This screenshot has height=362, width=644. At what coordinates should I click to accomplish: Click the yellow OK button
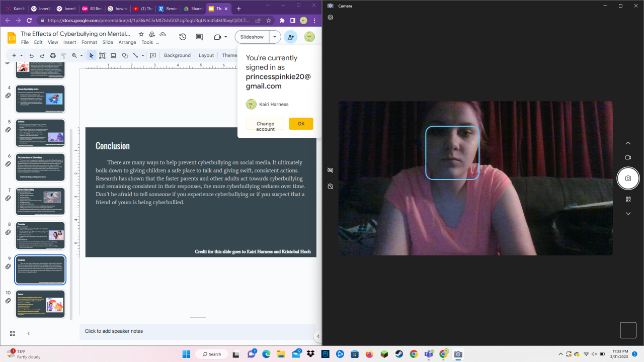pos(301,124)
